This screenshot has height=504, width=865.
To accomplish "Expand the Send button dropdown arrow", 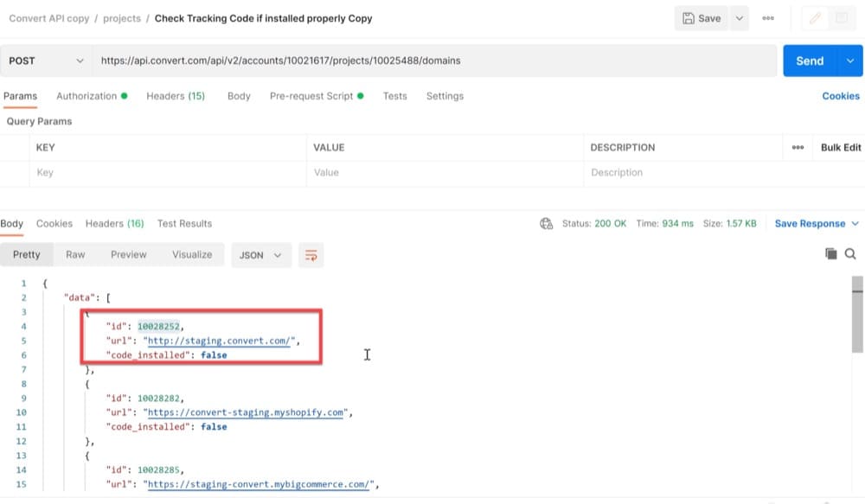I will pos(850,61).
